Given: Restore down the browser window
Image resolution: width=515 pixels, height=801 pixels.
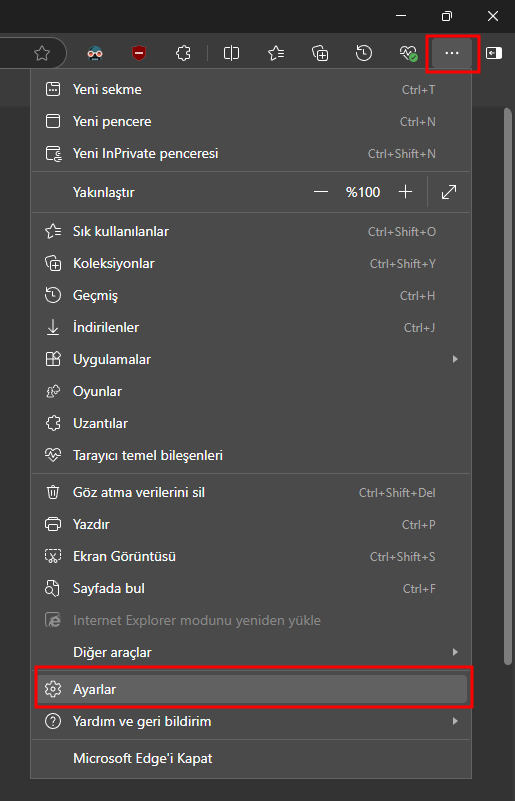Looking at the screenshot, I should pyautogui.click(x=447, y=16).
